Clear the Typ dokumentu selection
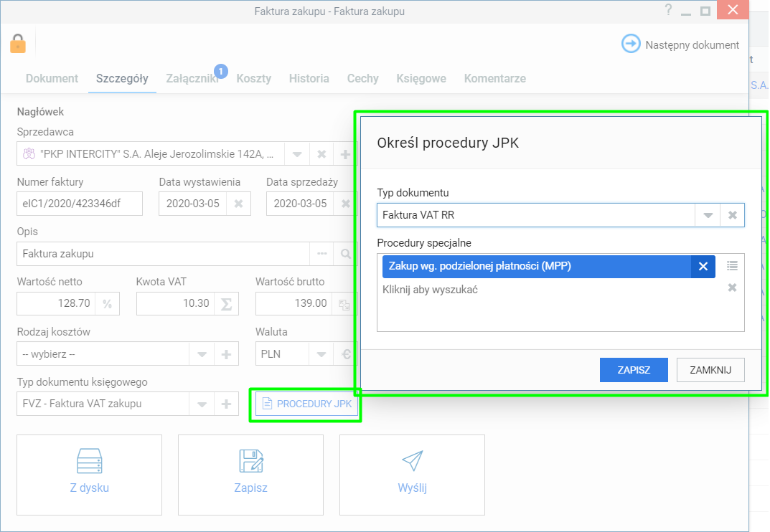This screenshot has width=770, height=532. 732,215
